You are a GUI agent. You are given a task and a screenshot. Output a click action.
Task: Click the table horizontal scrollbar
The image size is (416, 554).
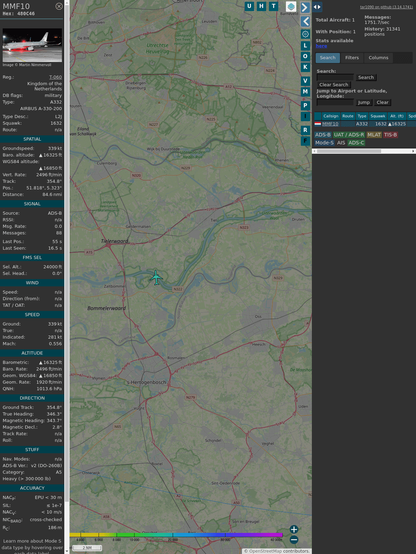coord(364,151)
